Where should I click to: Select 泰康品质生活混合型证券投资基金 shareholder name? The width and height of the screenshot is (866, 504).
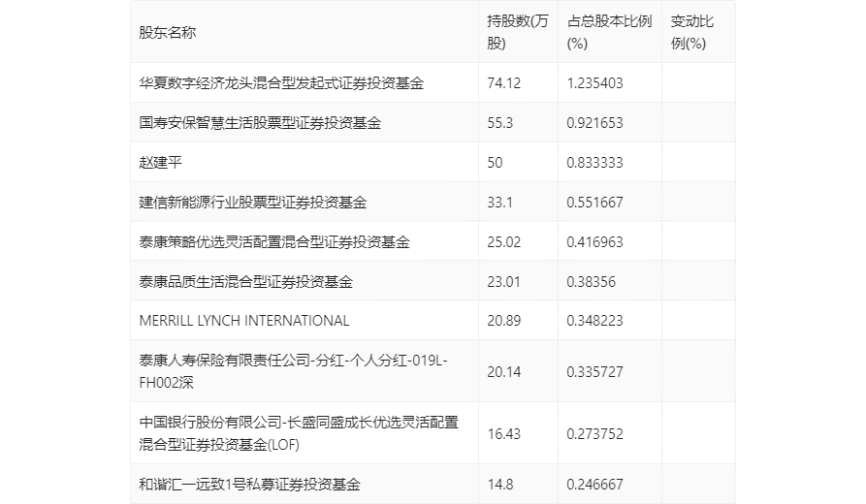245,281
